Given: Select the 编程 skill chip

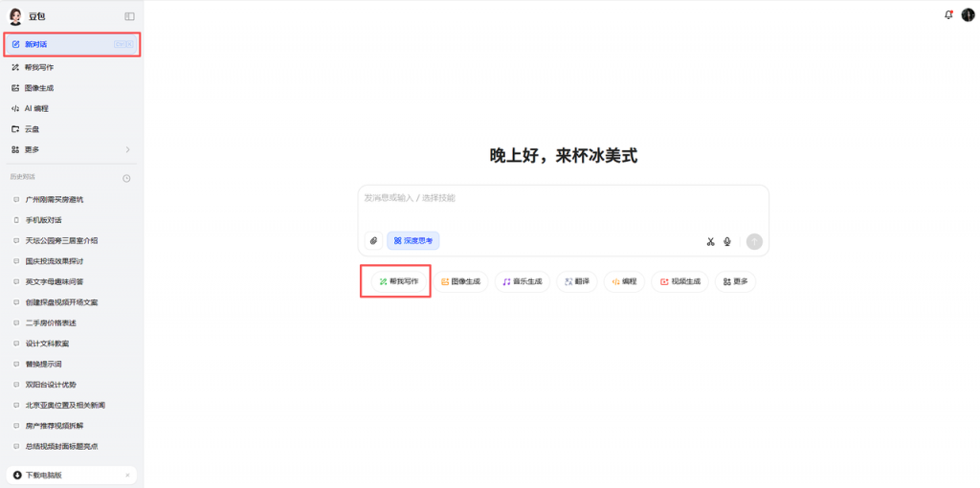Looking at the screenshot, I should 624,282.
